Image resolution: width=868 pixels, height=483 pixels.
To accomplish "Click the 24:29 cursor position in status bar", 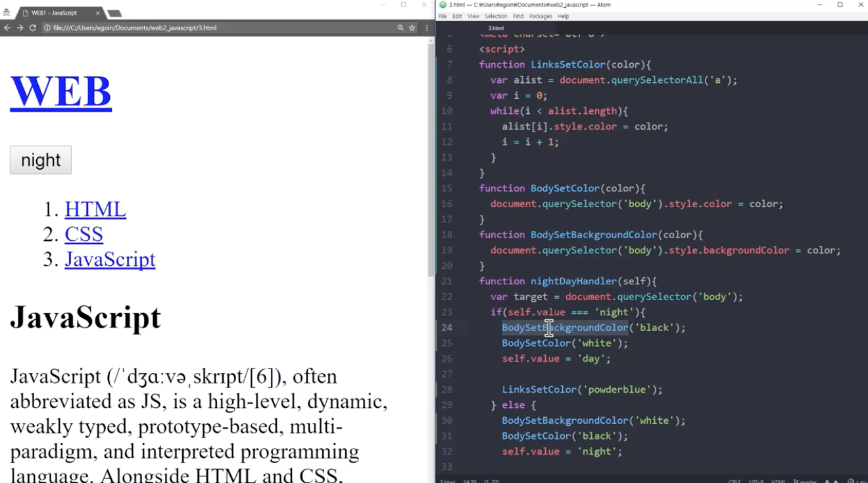I will [470, 481].
